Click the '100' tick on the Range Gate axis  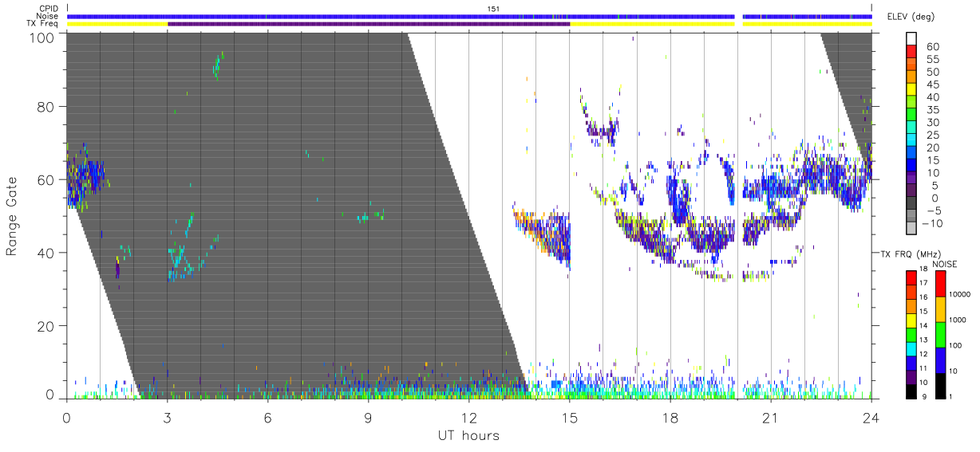pyautogui.click(x=41, y=37)
